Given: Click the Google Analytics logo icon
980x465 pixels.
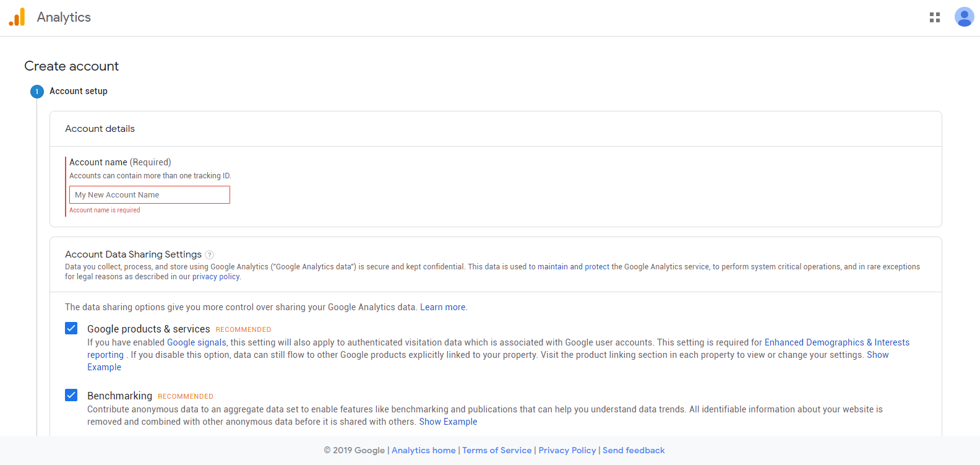Looking at the screenshot, I should [x=17, y=17].
